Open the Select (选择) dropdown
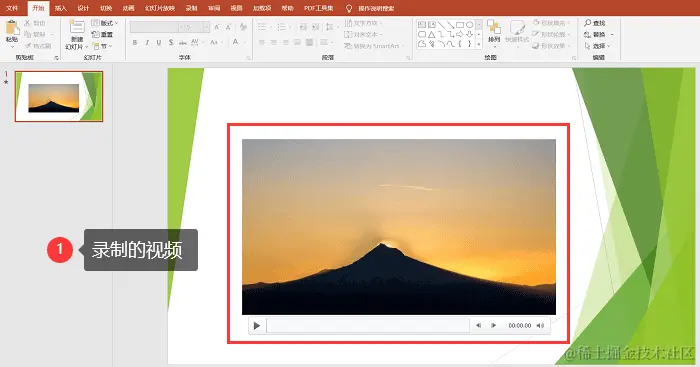The width and height of the screenshot is (700, 367). (x=597, y=46)
